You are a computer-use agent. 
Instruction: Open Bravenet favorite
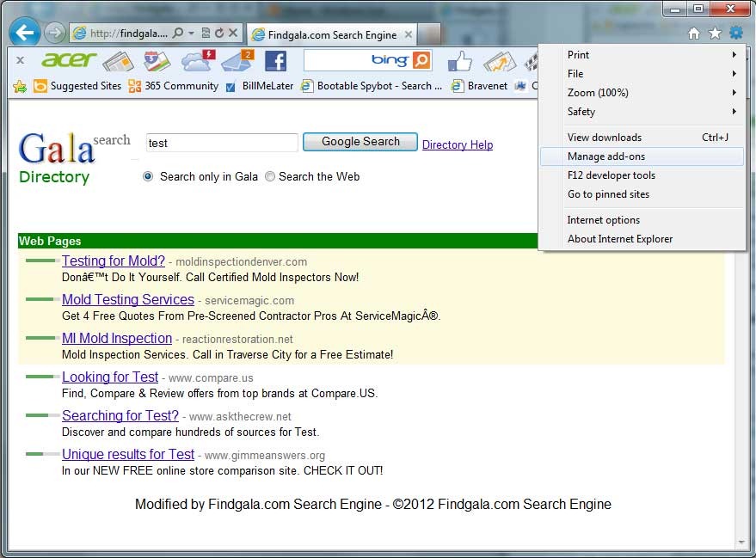(x=479, y=86)
